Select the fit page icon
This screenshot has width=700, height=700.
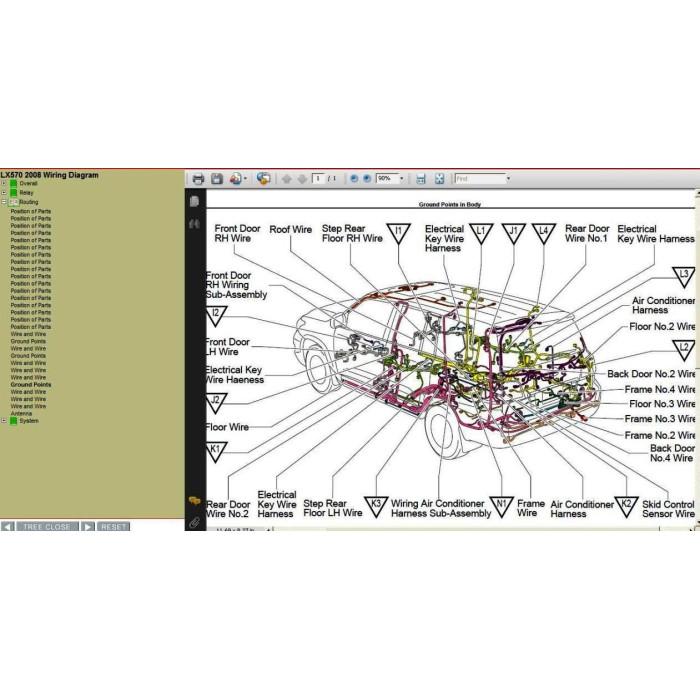(x=439, y=179)
